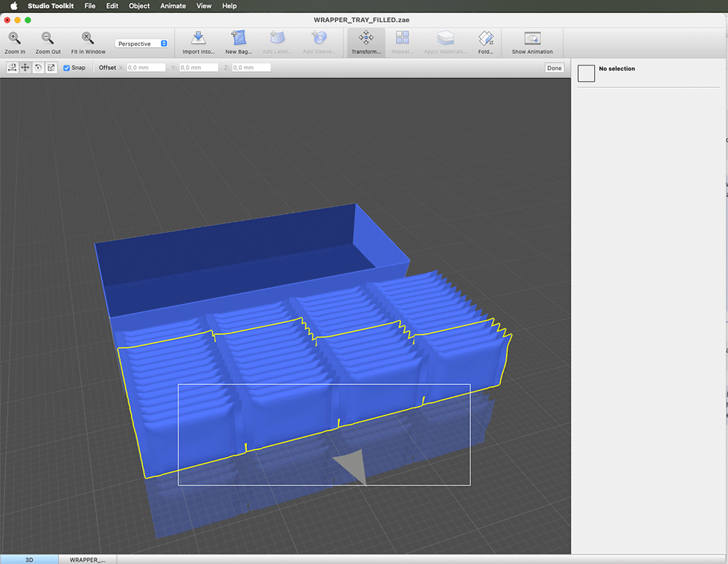Image resolution: width=728 pixels, height=564 pixels.
Task: Open the Fold tool
Action: (x=486, y=39)
